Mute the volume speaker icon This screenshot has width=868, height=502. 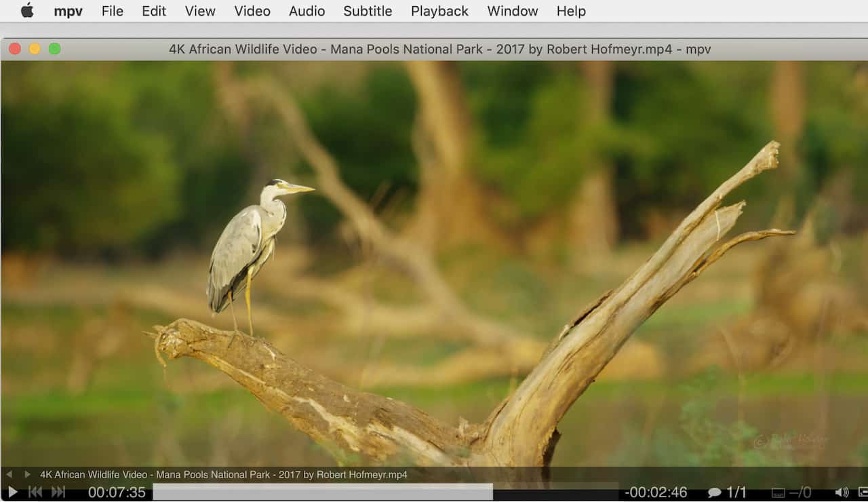tap(842, 493)
